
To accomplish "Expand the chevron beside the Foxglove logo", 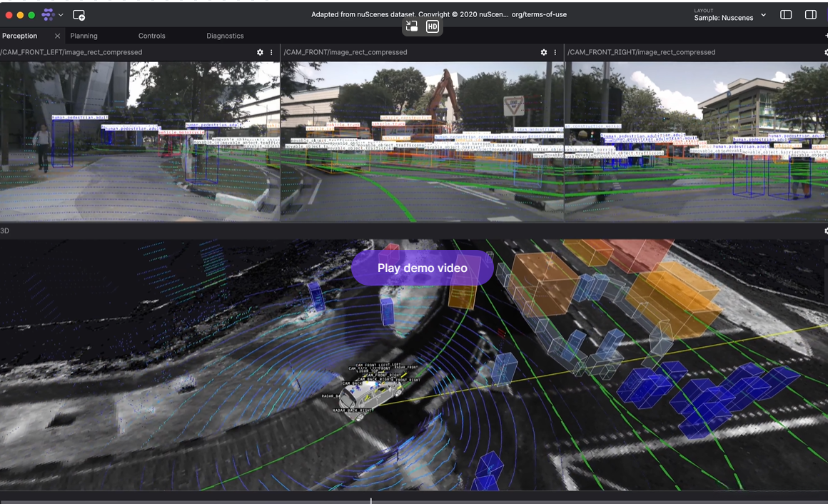I will coord(61,15).
